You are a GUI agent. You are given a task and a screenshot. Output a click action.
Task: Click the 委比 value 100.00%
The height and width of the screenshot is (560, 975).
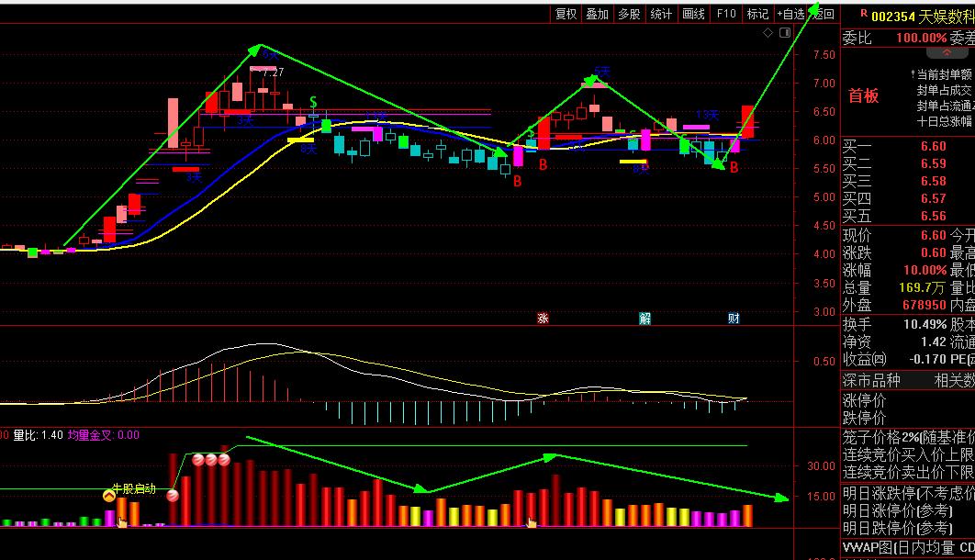pyautogui.click(x=922, y=38)
